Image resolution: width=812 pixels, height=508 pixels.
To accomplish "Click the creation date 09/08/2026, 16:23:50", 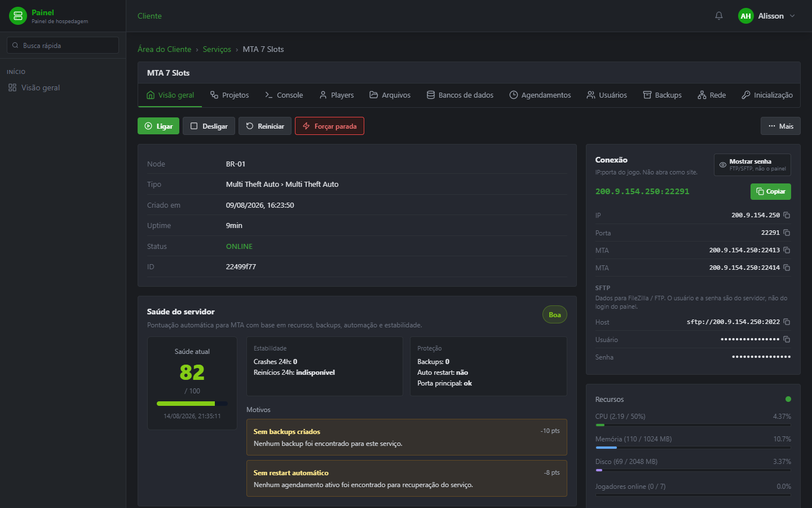I will point(260,205).
